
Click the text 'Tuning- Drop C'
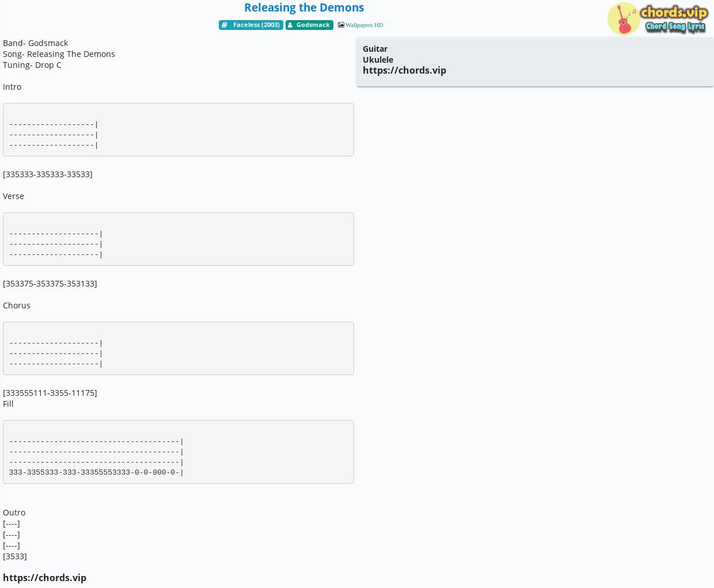[32, 65]
